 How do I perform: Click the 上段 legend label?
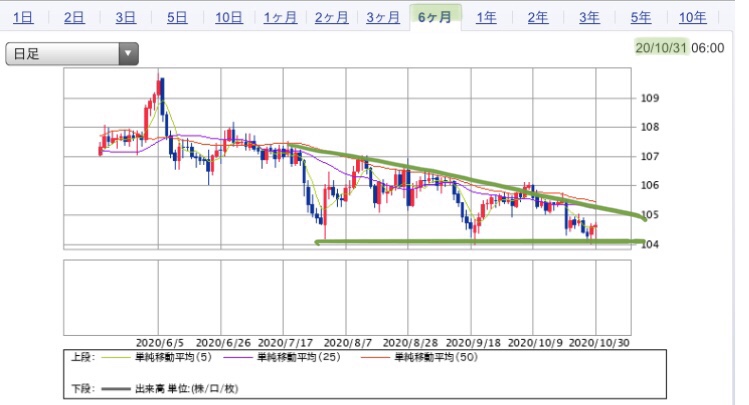tap(83, 357)
